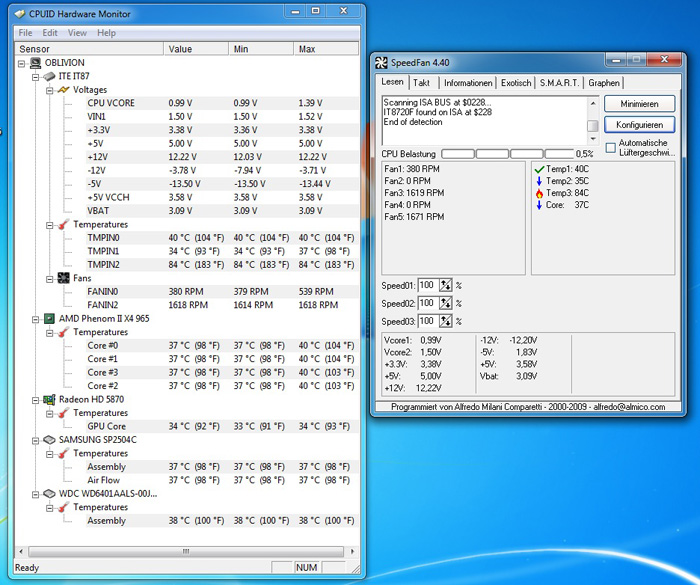Click the green checkmark icon beside Temp1
The image size is (700, 585).
(539, 169)
